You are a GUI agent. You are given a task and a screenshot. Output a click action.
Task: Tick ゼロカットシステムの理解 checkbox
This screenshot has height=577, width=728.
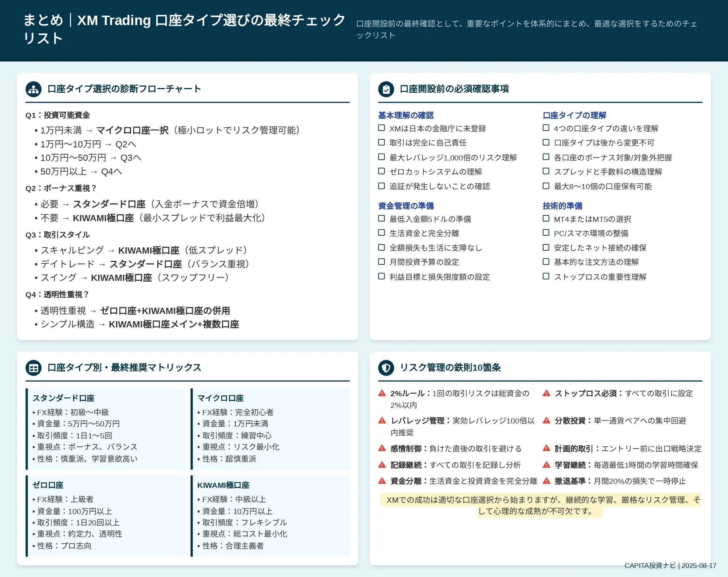click(381, 171)
